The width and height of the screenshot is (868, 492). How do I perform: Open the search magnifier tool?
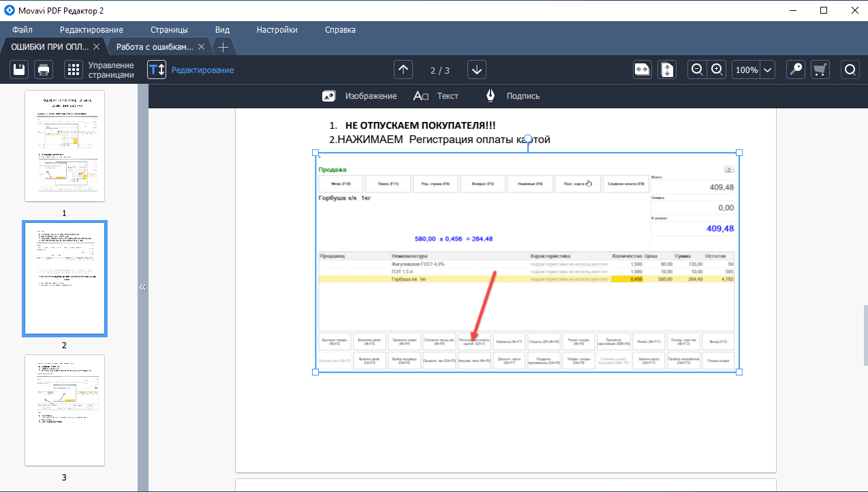coord(850,70)
